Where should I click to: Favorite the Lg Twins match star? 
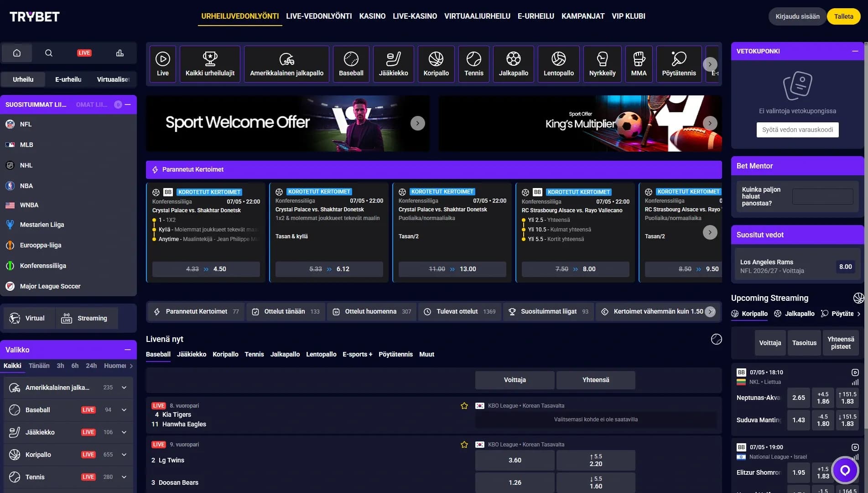tap(464, 445)
